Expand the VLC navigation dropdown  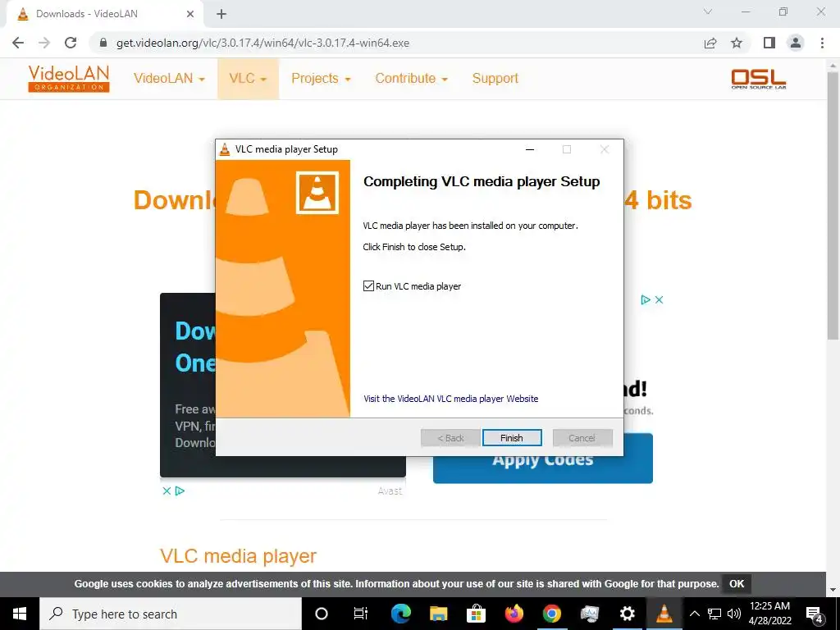click(x=248, y=79)
